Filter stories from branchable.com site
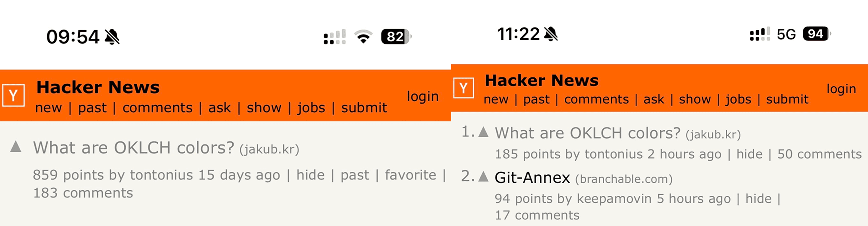The height and width of the screenshot is (226, 868). (624, 179)
